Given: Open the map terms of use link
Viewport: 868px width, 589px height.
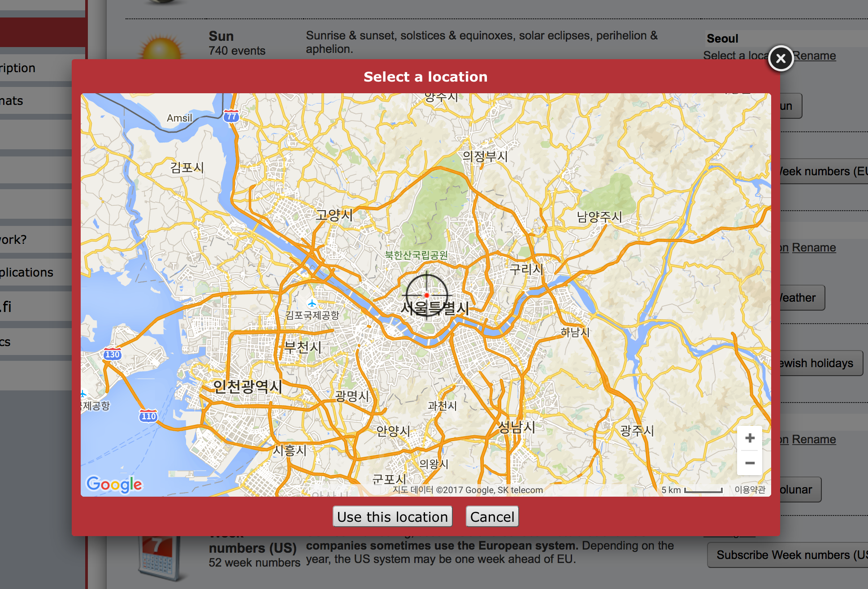Looking at the screenshot, I should pos(750,489).
